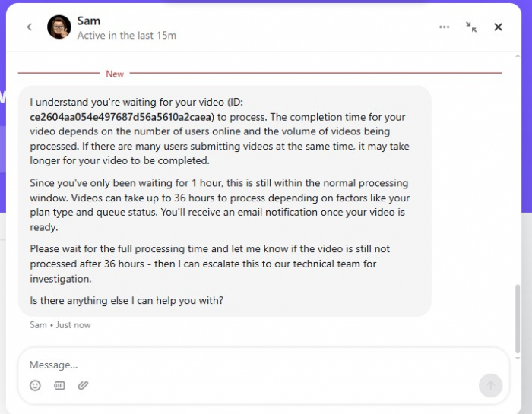
Task: Click 'Is there anything else I can help' line
Action: tap(127, 301)
